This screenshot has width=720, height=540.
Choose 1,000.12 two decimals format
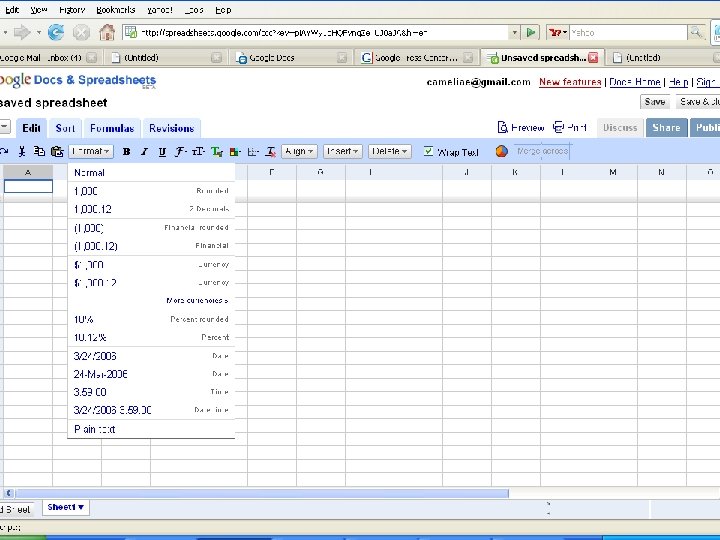pos(151,209)
